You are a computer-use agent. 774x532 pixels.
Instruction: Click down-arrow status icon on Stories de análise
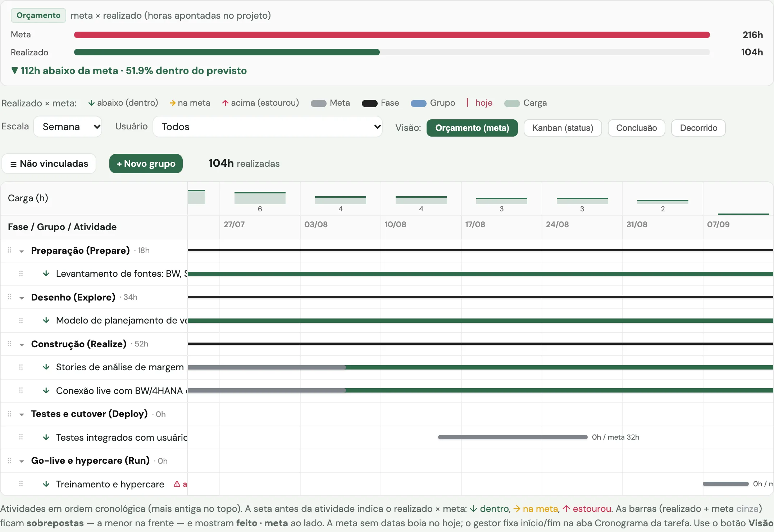46,367
